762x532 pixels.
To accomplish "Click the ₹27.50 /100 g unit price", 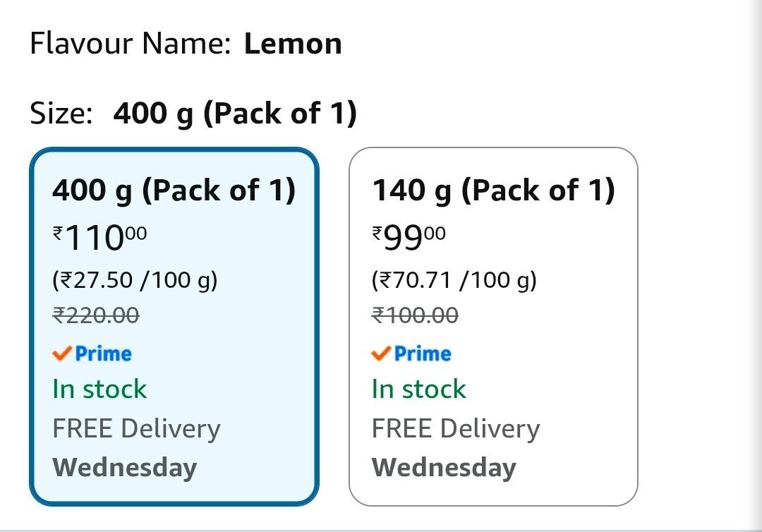I will tap(135, 280).
